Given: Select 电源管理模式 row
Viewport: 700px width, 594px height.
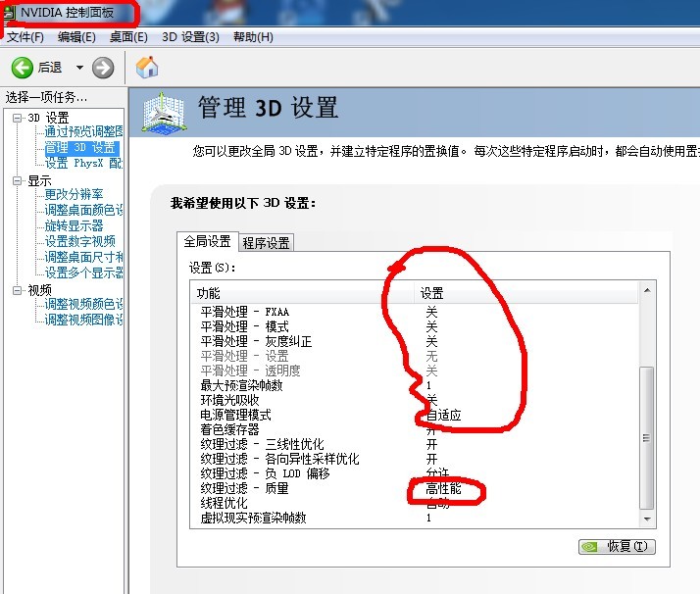Looking at the screenshot, I should (415, 415).
